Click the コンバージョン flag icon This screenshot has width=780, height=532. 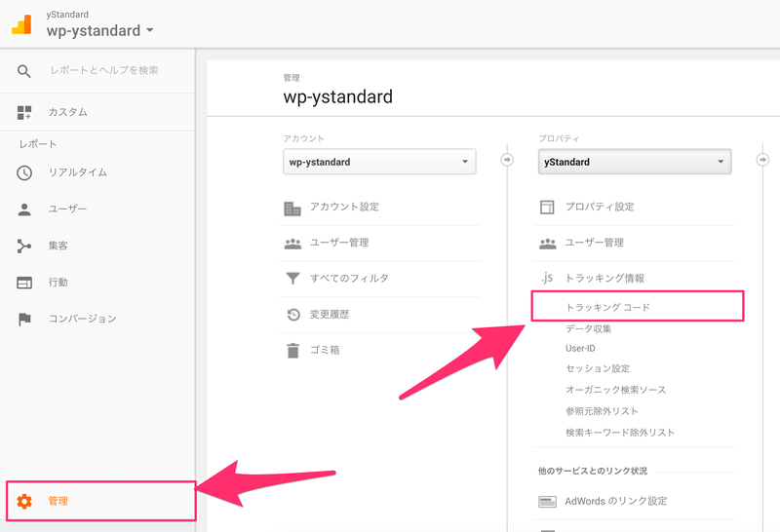click(x=24, y=320)
